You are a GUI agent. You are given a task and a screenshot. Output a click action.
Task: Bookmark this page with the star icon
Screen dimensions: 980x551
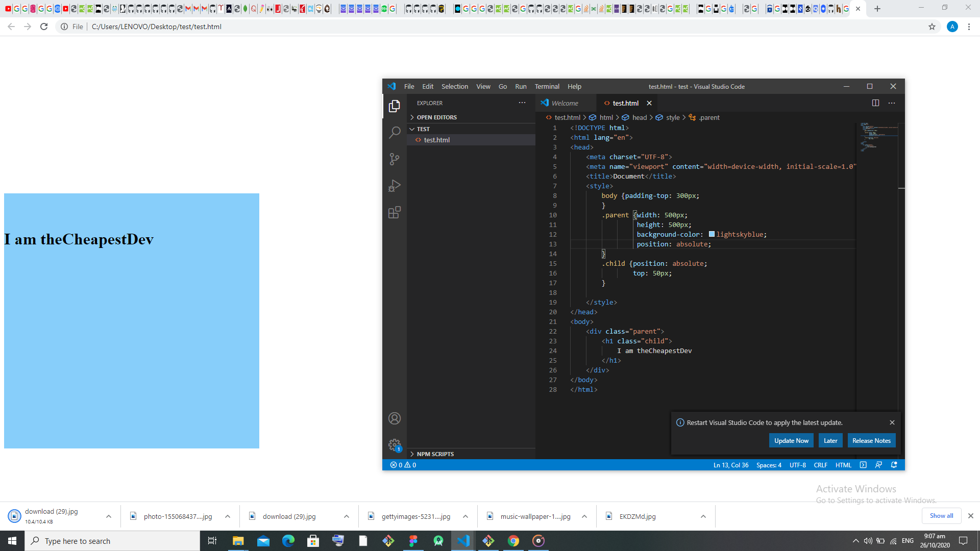[x=932, y=27]
